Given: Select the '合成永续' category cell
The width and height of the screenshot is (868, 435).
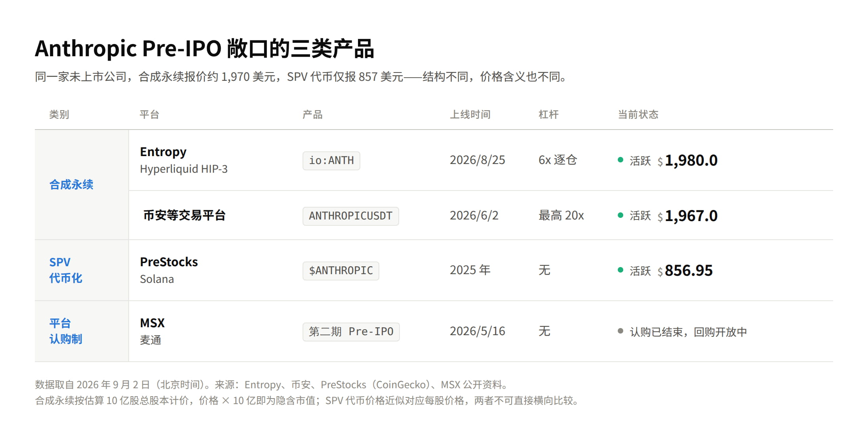Looking at the screenshot, I should [x=82, y=185].
